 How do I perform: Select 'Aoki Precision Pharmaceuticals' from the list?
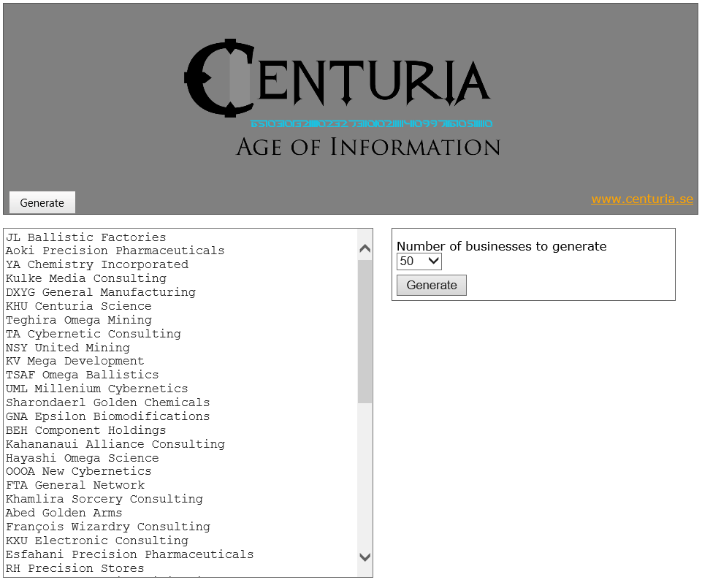(x=115, y=251)
